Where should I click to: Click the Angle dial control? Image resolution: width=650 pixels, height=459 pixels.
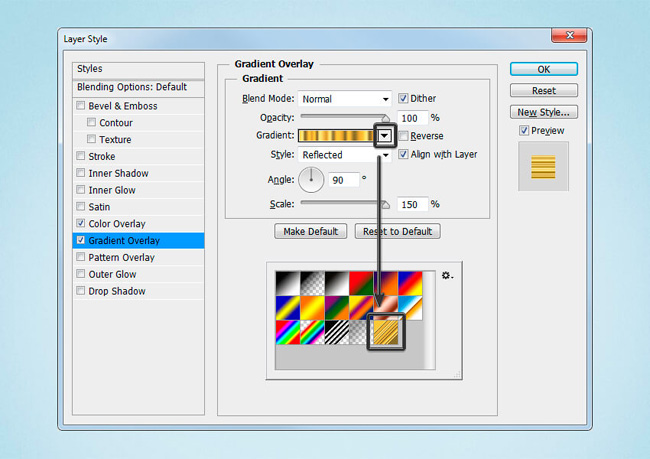pyautogui.click(x=311, y=180)
